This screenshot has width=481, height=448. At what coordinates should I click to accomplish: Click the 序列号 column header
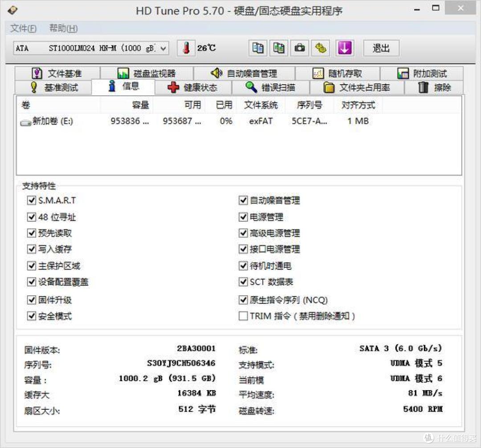tap(310, 105)
